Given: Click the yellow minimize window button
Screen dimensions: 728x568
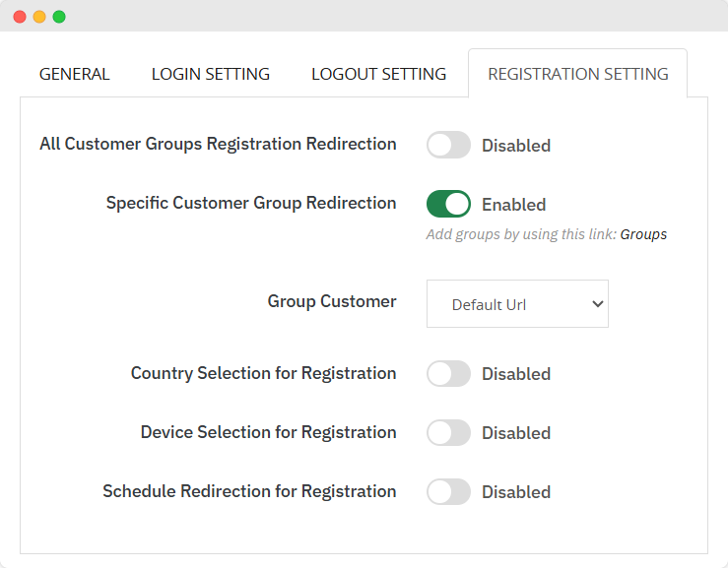Looking at the screenshot, I should coord(39,17).
